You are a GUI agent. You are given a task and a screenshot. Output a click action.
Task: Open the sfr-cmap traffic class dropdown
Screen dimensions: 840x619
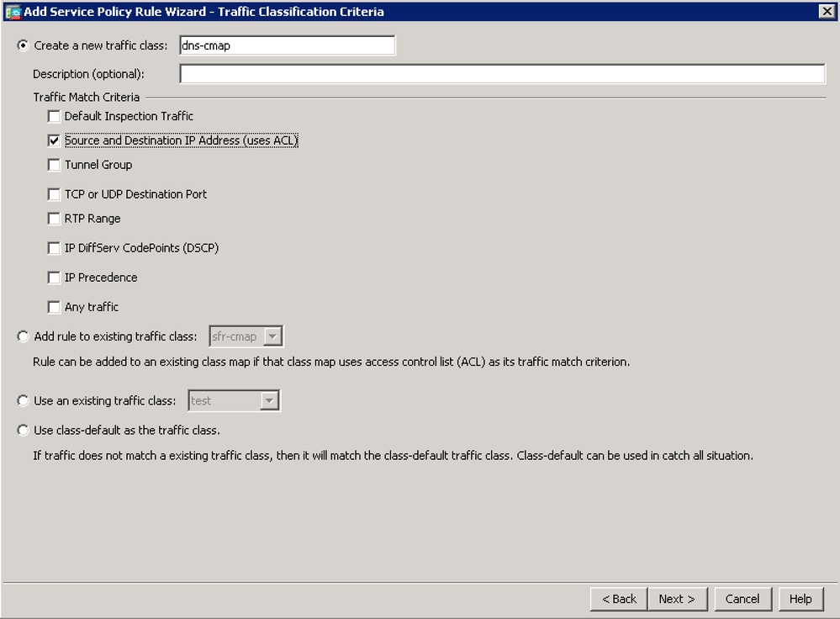[272, 336]
